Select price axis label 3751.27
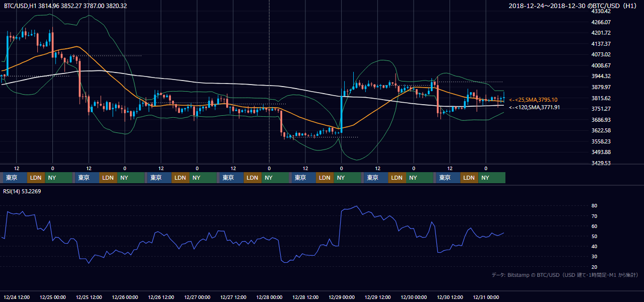 point(601,109)
